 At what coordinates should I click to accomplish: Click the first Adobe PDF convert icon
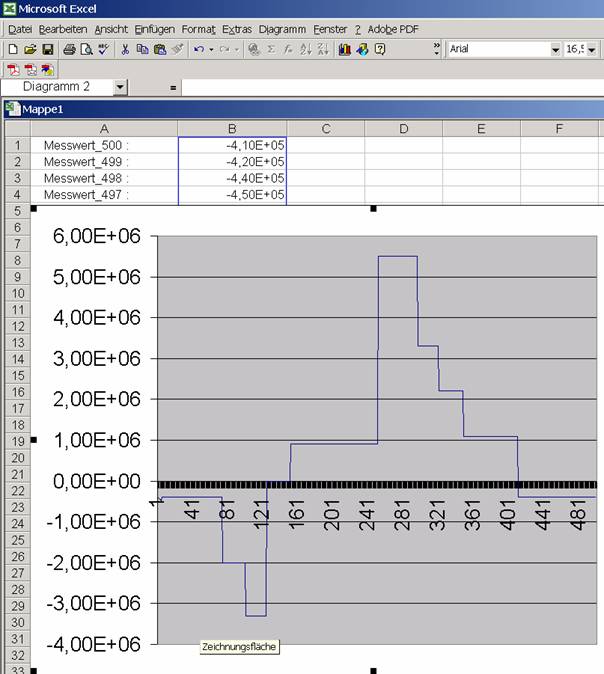click(x=13, y=69)
